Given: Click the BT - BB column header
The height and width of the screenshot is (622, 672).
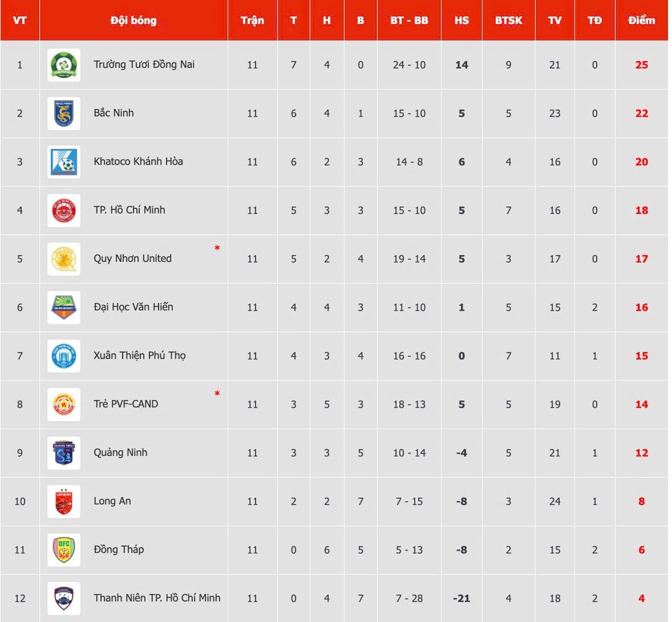Looking at the screenshot, I should tap(409, 21).
